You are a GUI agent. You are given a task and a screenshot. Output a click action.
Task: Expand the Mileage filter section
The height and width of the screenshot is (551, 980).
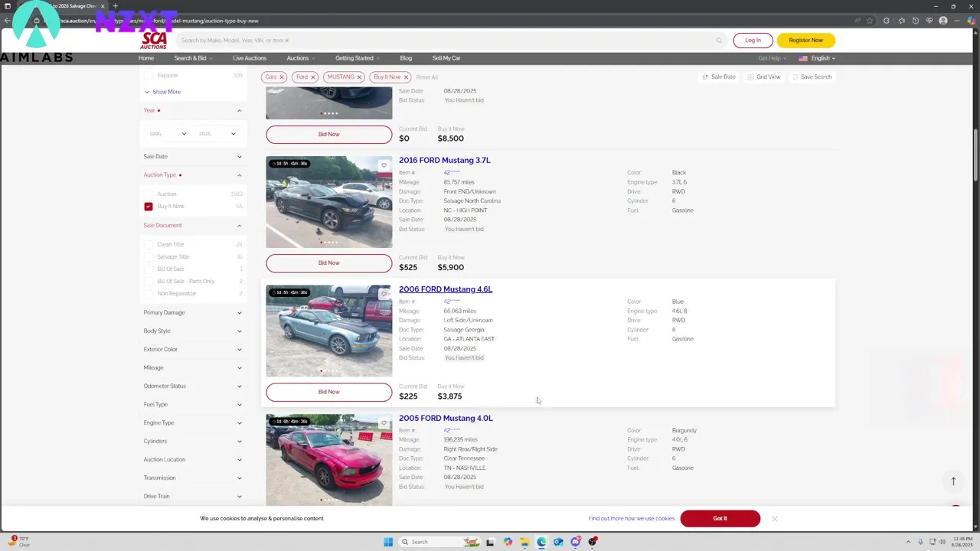coord(193,368)
